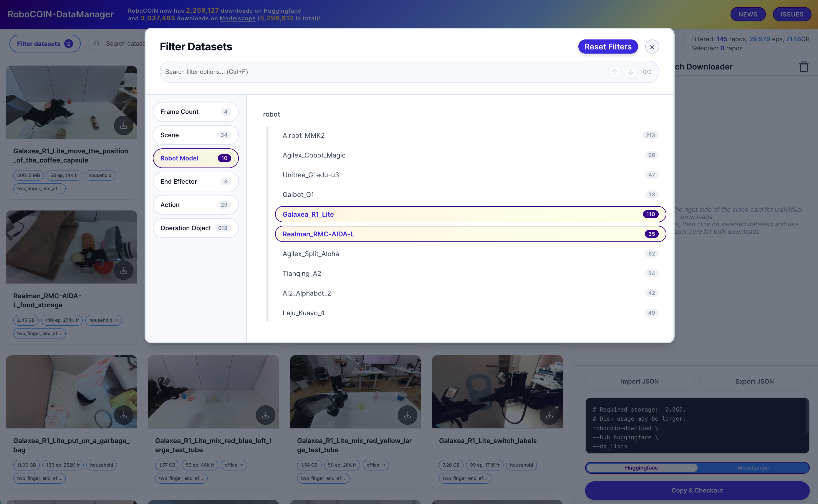Click the Search filter options input field

coord(383,72)
